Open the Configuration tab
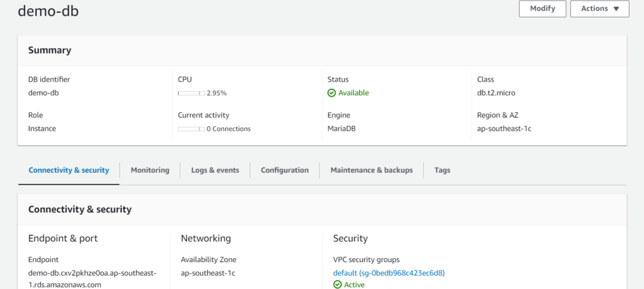The width and height of the screenshot is (644, 289). click(x=285, y=170)
